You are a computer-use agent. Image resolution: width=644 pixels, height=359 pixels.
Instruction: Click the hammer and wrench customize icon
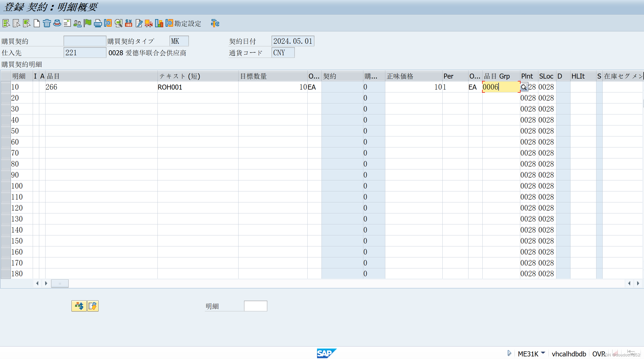tap(215, 23)
